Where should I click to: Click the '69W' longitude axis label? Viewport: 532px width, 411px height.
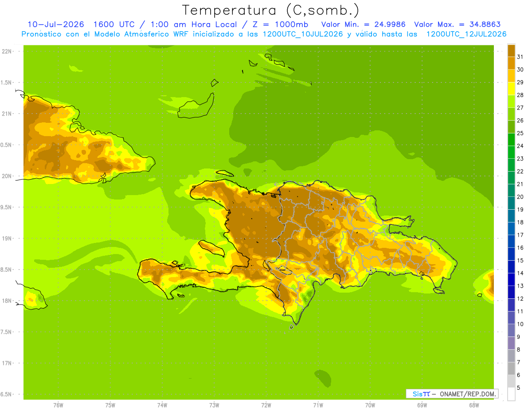pos(422,405)
